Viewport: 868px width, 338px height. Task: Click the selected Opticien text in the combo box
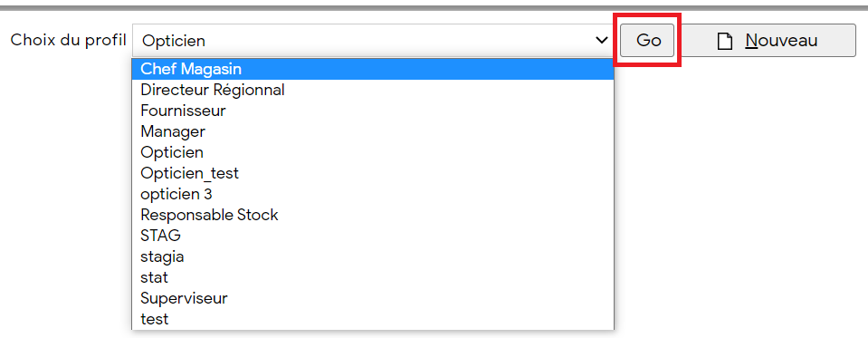tap(173, 41)
